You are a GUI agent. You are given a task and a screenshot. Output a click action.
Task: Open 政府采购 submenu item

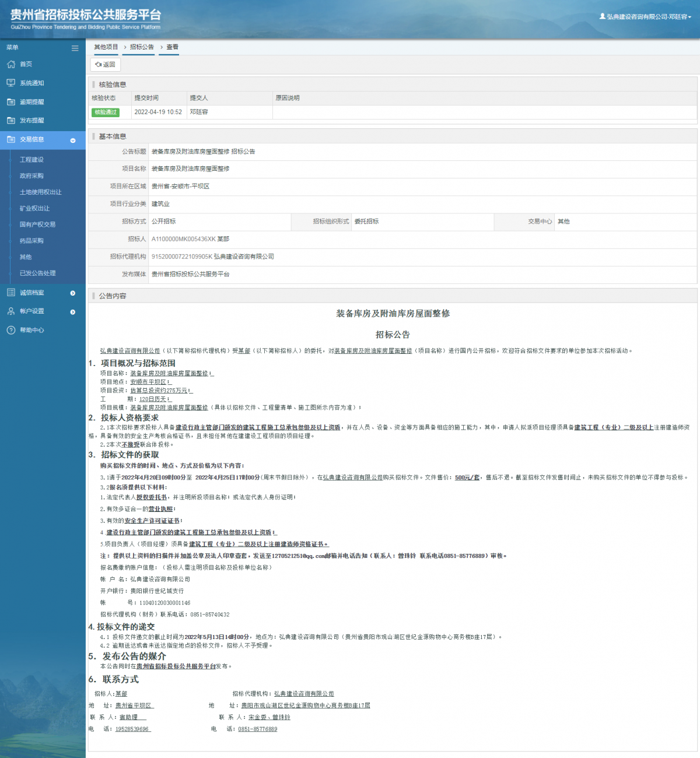point(32,176)
